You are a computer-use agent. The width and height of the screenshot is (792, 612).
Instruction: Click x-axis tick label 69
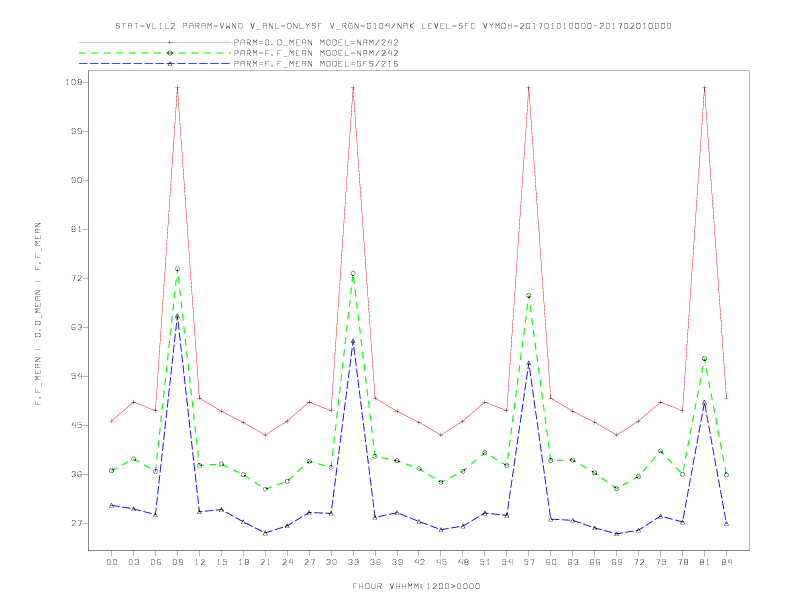click(616, 562)
